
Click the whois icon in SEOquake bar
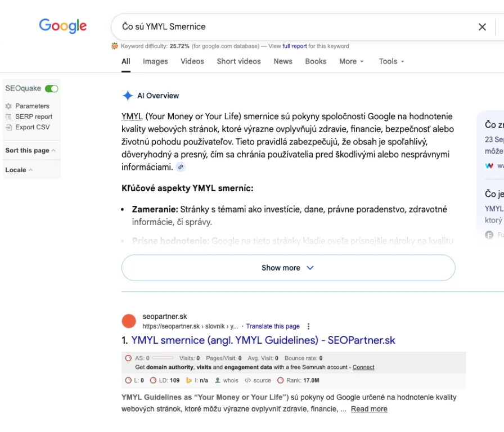pyautogui.click(x=218, y=380)
